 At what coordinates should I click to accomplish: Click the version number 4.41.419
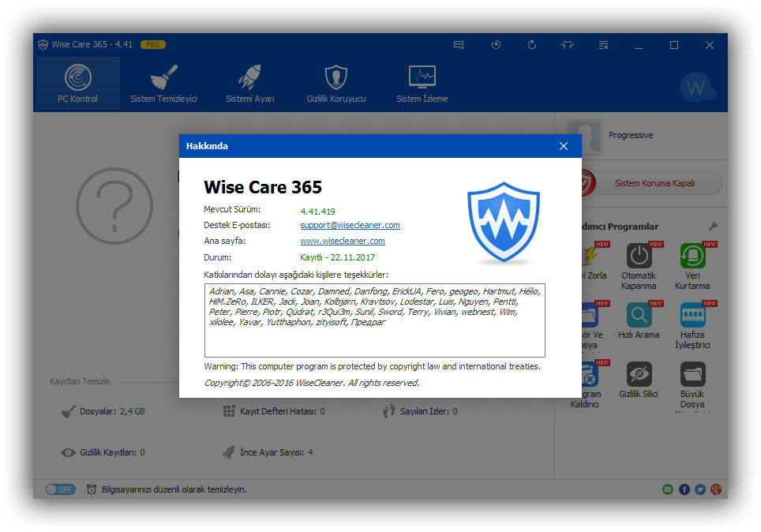(317, 212)
